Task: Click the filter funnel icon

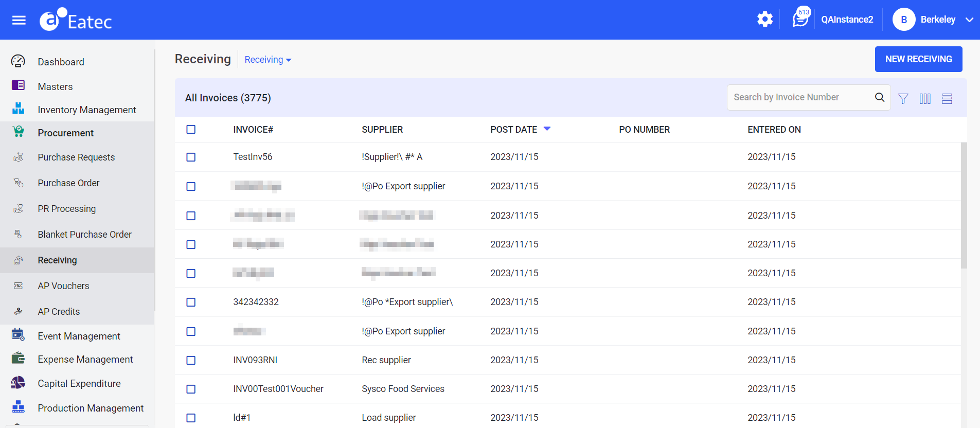Action: pyautogui.click(x=903, y=98)
